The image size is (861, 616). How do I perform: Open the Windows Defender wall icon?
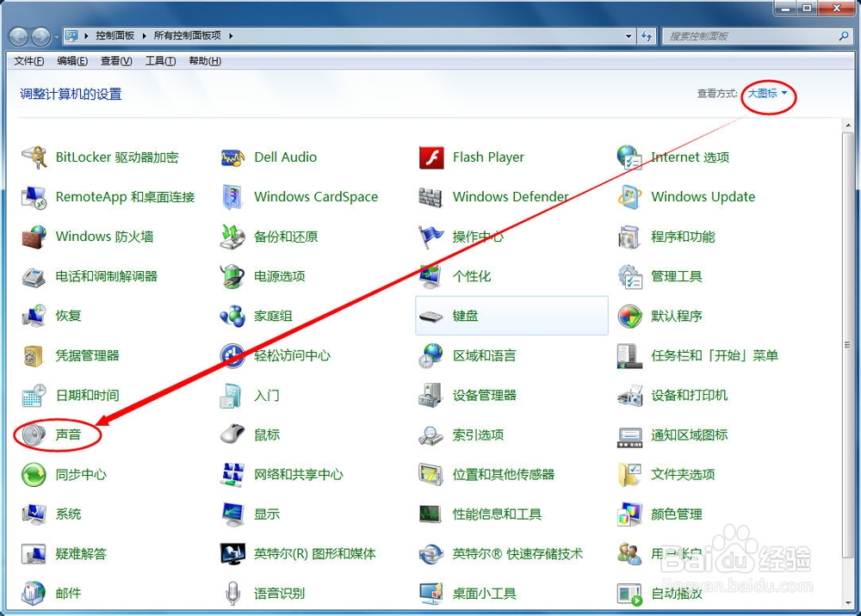[x=431, y=197]
